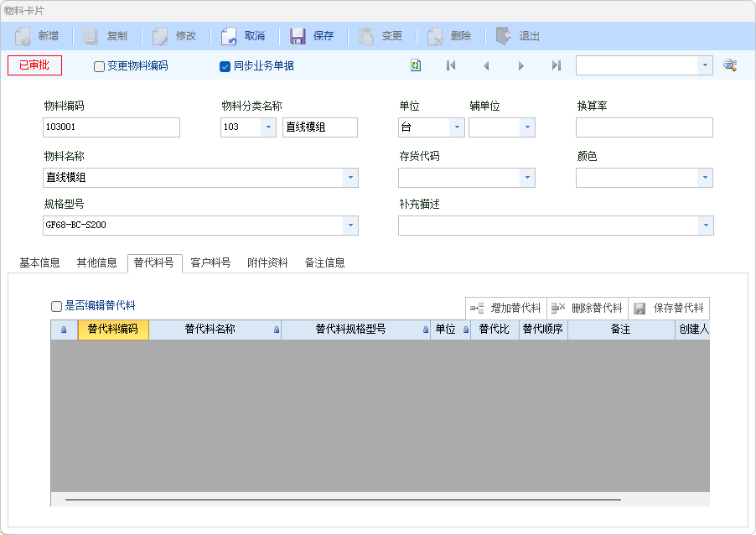Click the 取消 (cancel) toolbar icon
Viewport: 756px width, 535px height.
229,36
